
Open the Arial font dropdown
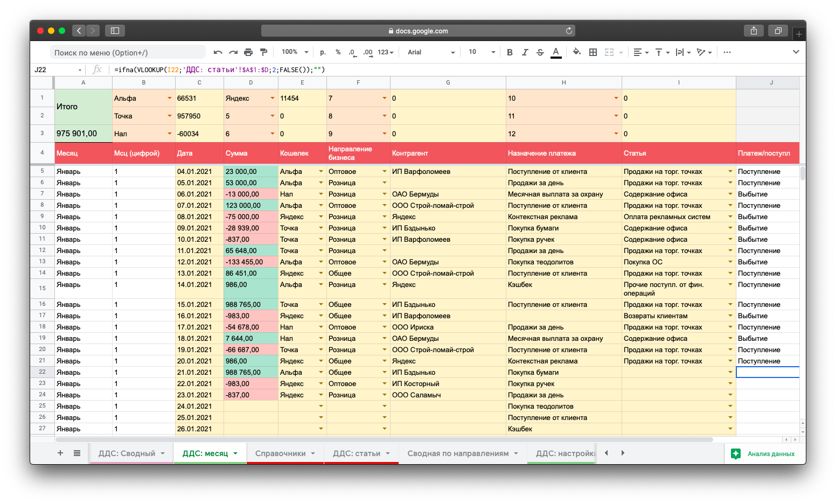click(x=431, y=52)
